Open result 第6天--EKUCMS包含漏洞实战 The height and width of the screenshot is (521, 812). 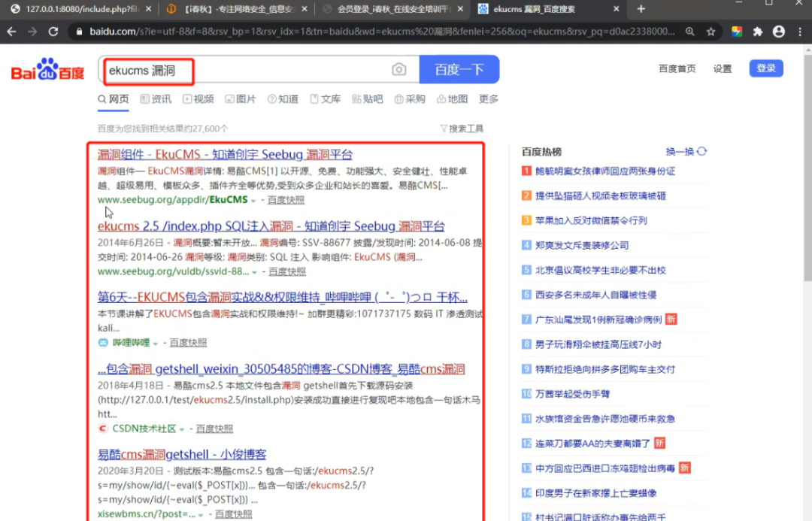(x=282, y=297)
